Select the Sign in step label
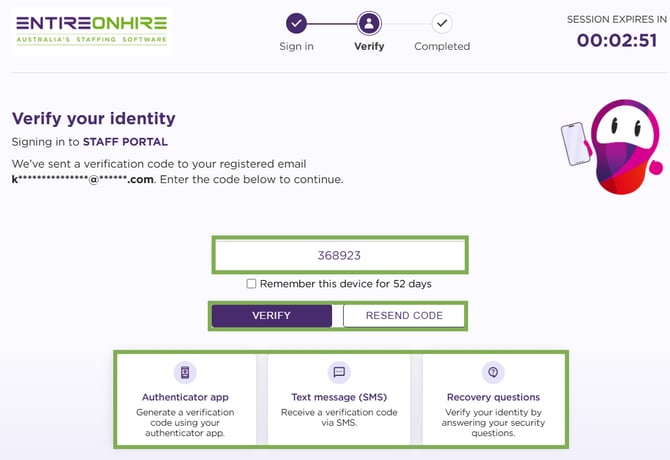 point(296,46)
